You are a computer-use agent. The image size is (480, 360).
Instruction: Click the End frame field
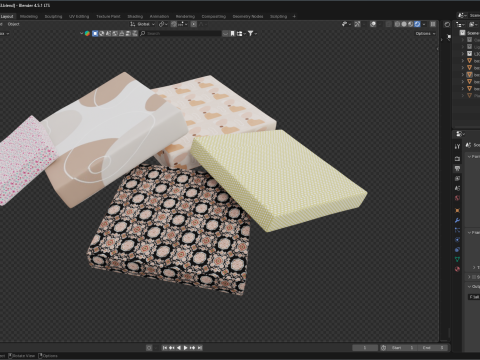pos(432,348)
